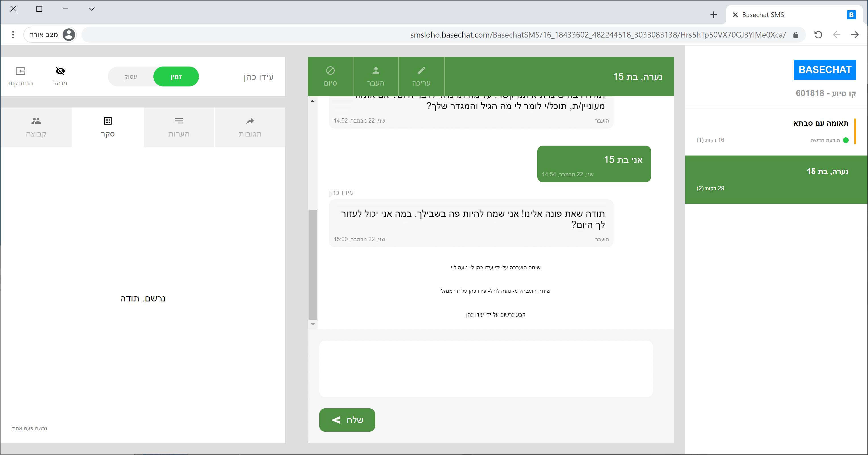
Task: Expand the browser tab search chevron
Action: click(x=91, y=9)
